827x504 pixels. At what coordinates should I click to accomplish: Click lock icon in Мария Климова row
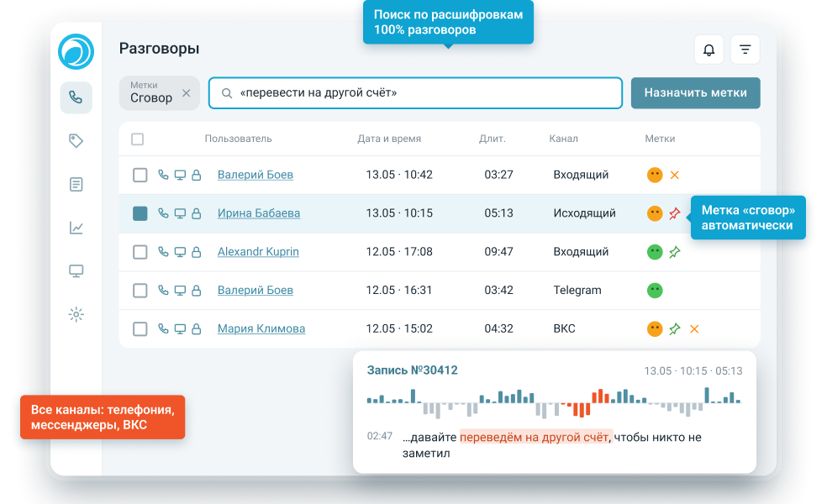tap(196, 328)
